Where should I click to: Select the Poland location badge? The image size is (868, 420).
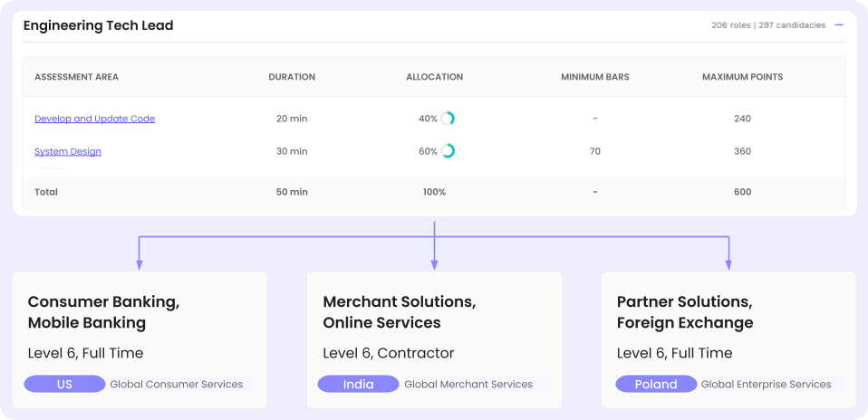coord(655,384)
